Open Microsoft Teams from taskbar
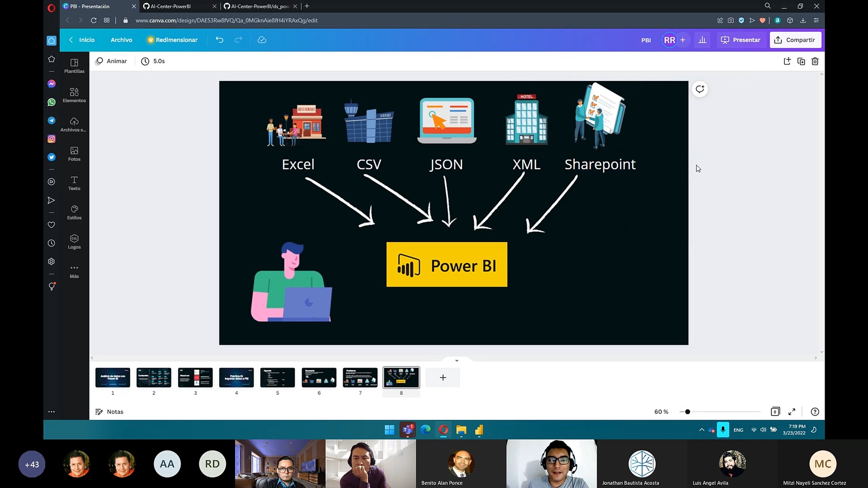 pyautogui.click(x=408, y=430)
